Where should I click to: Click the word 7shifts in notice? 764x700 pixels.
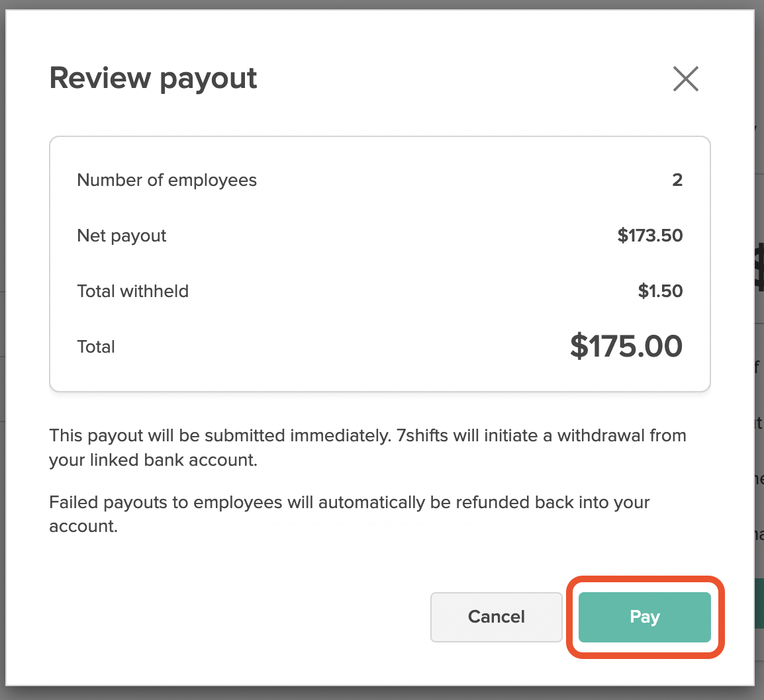point(422,435)
